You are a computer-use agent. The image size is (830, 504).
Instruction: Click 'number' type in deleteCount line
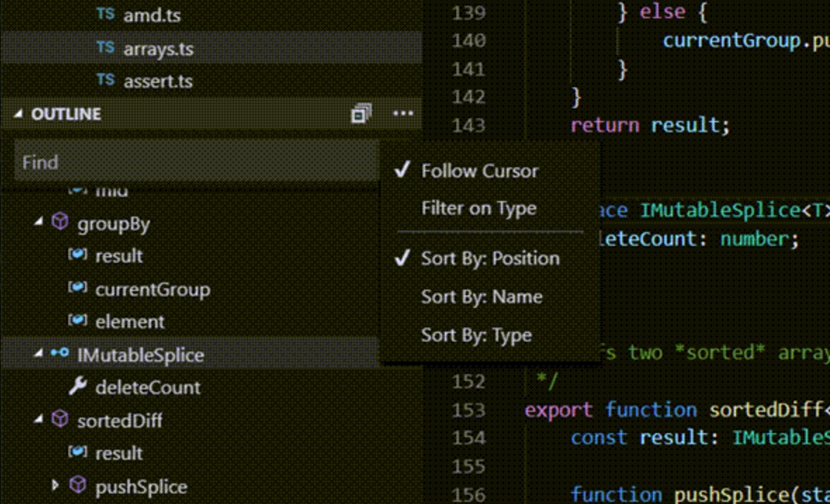tap(754, 239)
